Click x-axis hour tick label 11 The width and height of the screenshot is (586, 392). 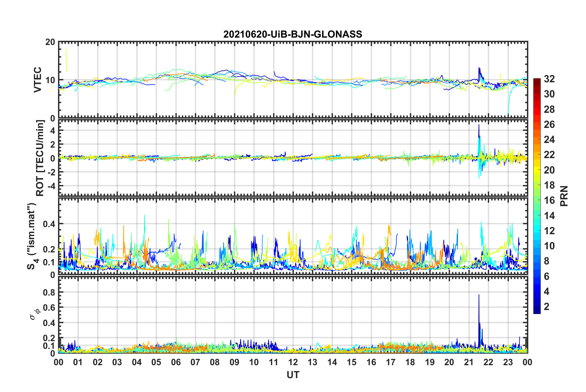tap(274, 362)
